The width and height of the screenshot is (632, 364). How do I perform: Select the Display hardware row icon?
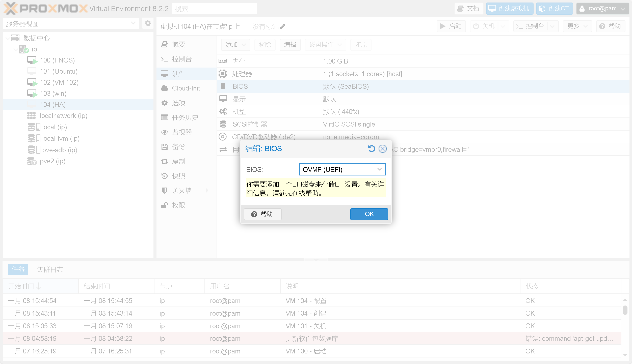point(223,99)
